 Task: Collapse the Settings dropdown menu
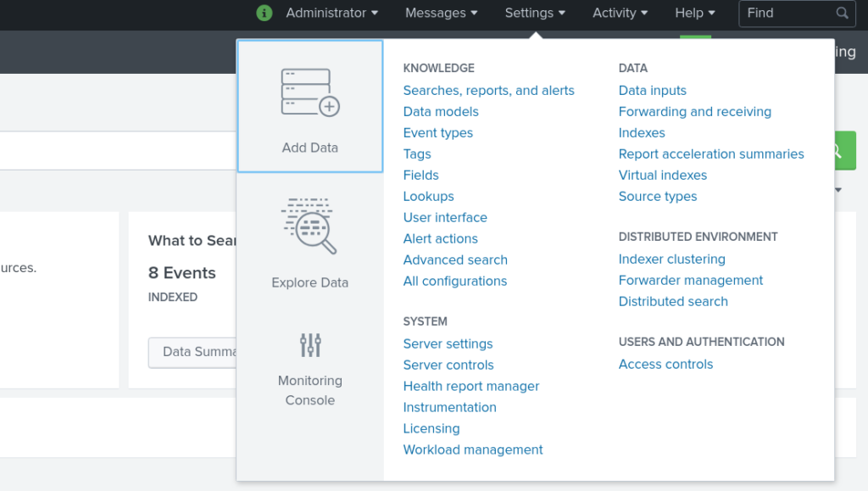[x=535, y=13]
